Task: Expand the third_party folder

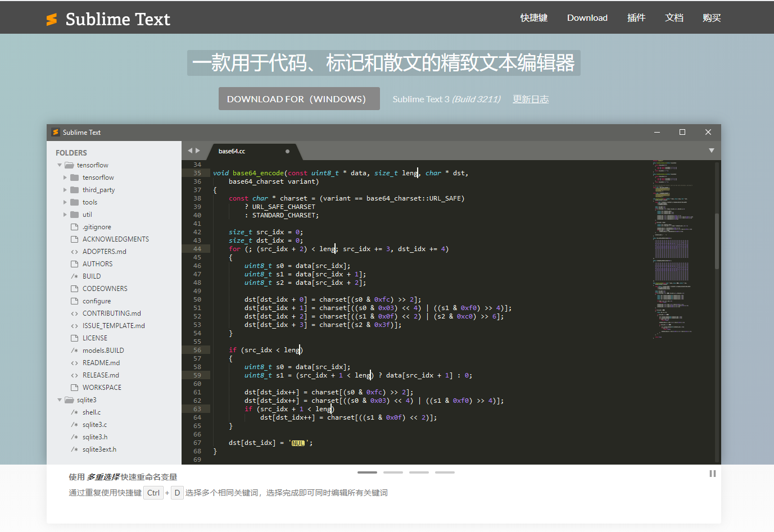Action: (65, 190)
